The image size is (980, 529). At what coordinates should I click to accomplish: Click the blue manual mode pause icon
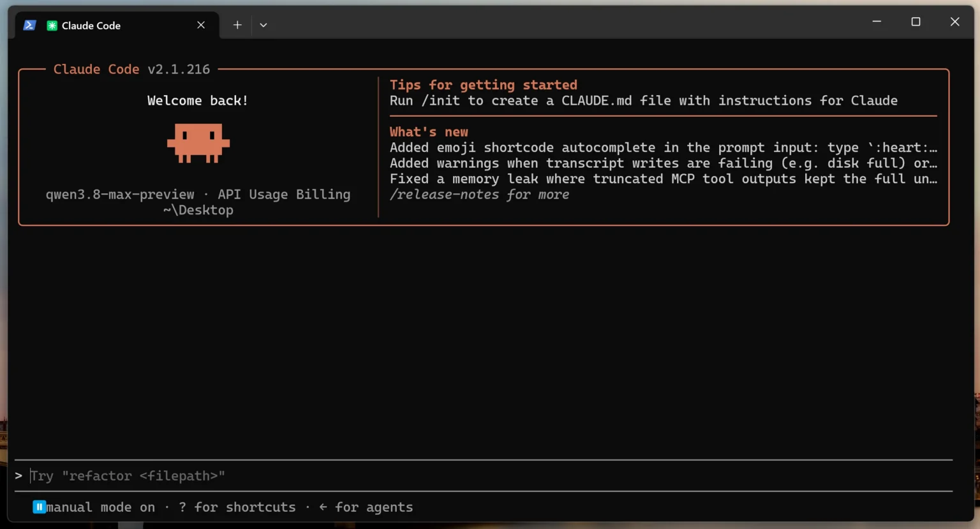[39, 507]
